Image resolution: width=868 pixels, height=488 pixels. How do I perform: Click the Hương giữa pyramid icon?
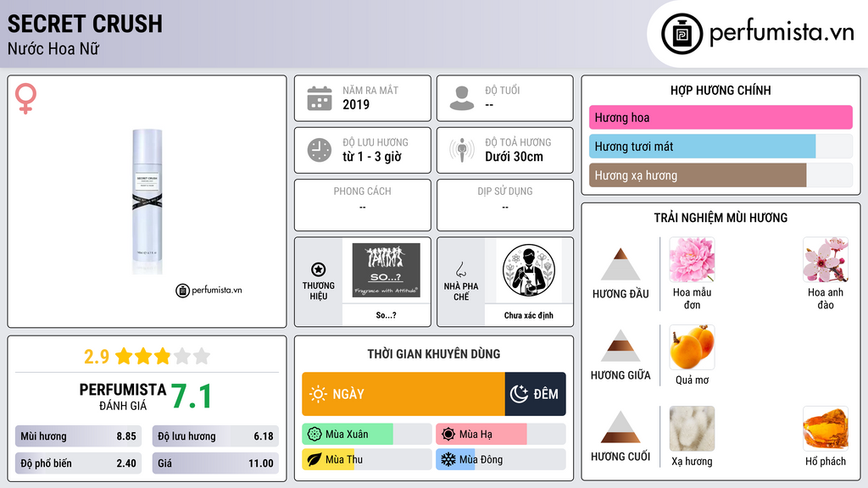[620, 346]
